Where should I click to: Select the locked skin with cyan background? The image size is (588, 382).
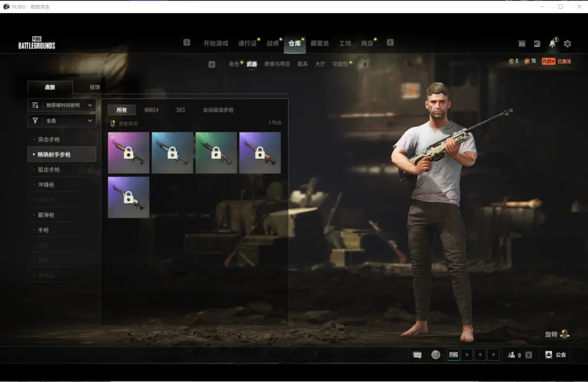coord(173,153)
